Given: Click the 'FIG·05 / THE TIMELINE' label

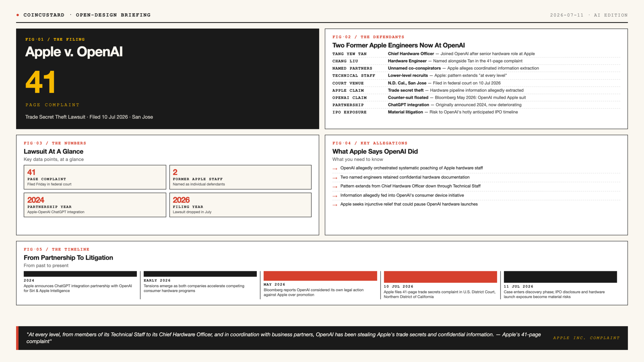Looking at the screenshot, I should [x=57, y=249].
